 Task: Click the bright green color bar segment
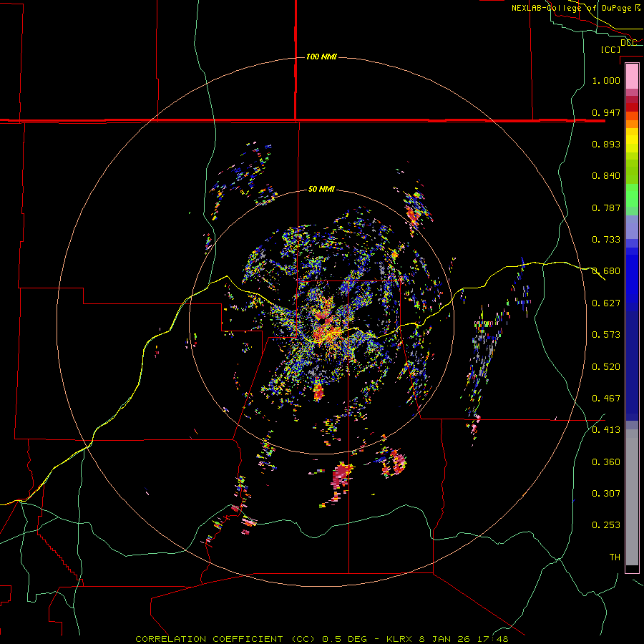coord(632,195)
